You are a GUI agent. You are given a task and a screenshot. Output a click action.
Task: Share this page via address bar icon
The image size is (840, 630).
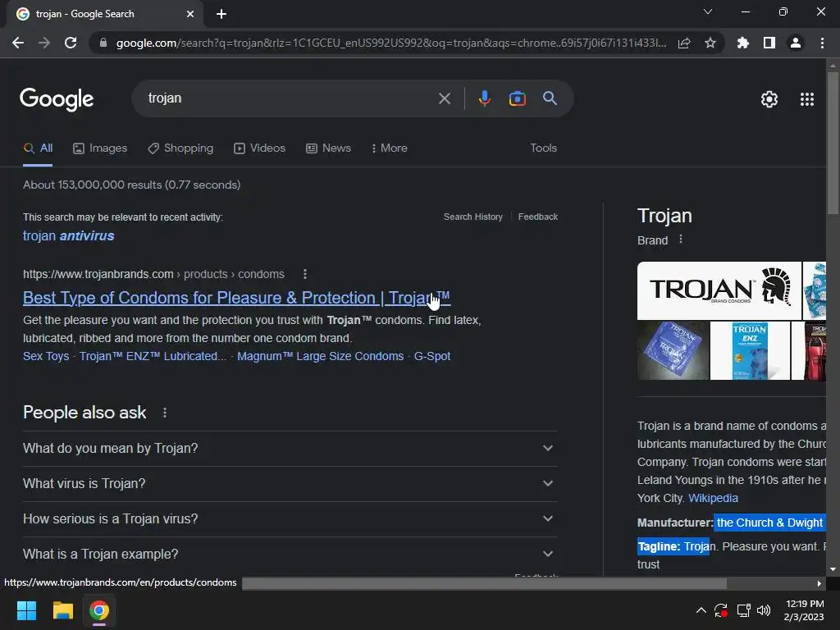[684, 43]
